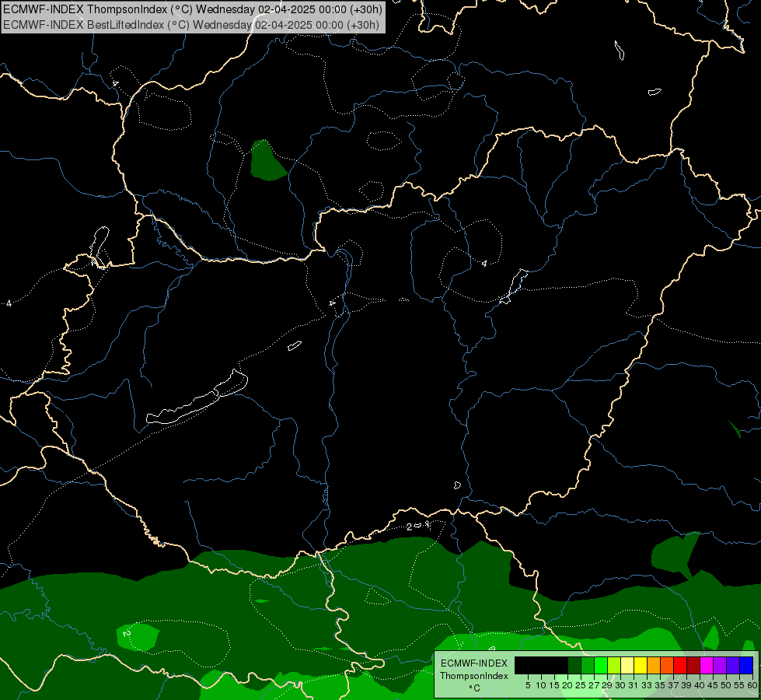Select the purple 45–50 legend swatch
761x700 pixels.
click(x=720, y=665)
